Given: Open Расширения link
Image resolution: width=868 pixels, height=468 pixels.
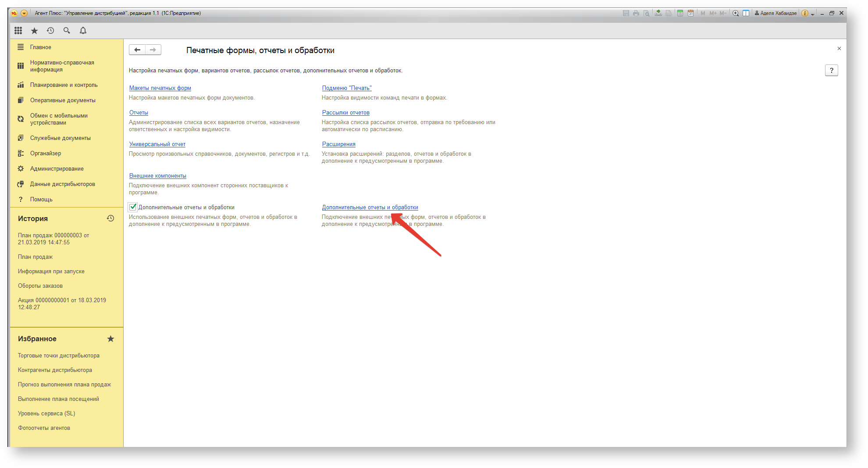Looking at the screenshot, I should (339, 144).
